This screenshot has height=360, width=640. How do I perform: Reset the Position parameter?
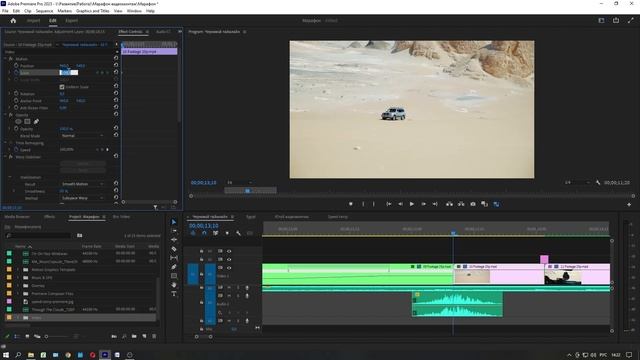(x=116, y=65)
